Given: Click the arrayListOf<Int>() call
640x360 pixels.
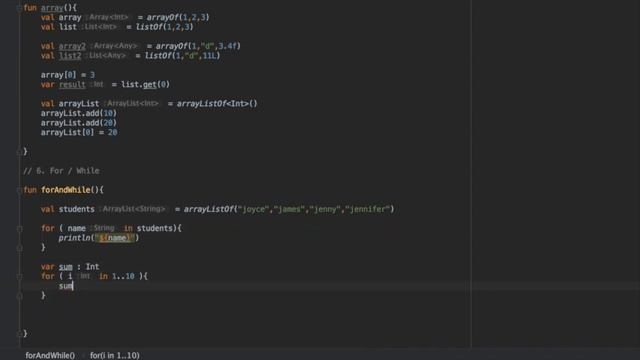Looking at the screenshot, I should (x=217, y=104).
